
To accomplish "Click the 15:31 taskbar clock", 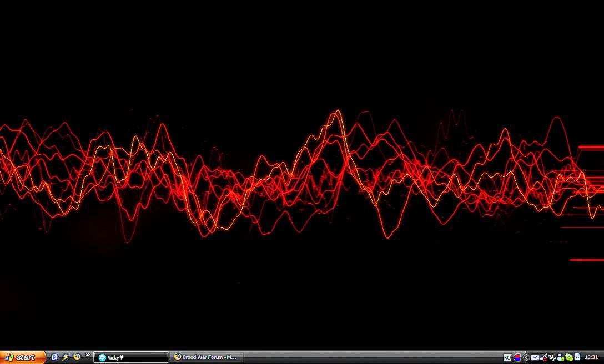I will [x=591, y=357].
